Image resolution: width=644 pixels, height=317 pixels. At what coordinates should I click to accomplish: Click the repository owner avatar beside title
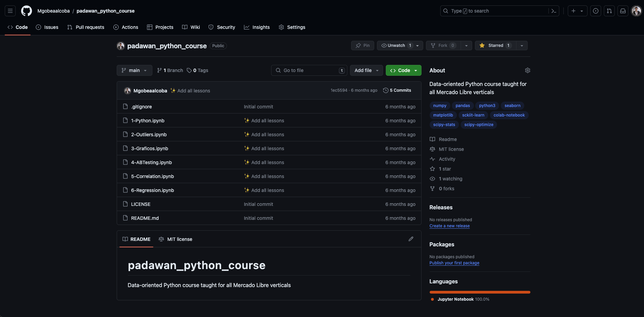(x=121, y=46)
